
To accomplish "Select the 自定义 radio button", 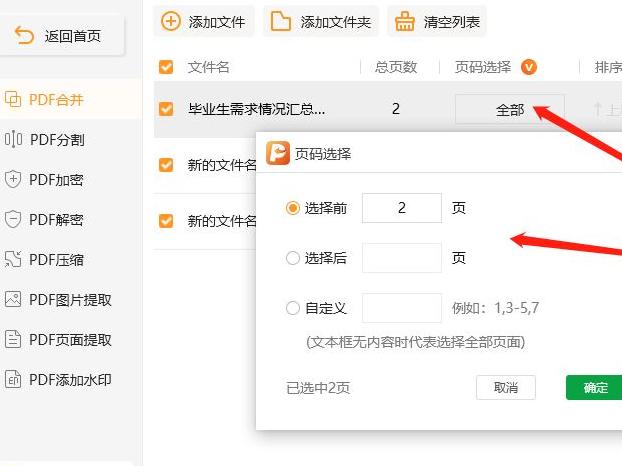I will coord(293,308).
